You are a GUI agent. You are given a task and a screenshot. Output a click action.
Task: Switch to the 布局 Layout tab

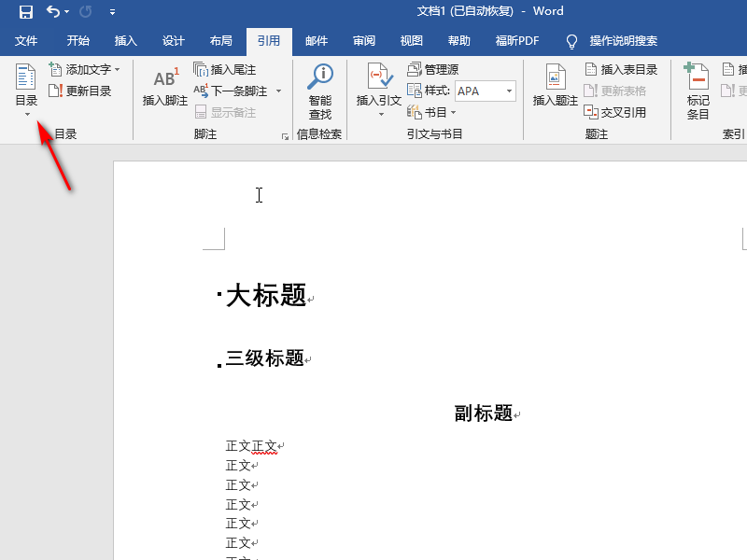(221, 41)
